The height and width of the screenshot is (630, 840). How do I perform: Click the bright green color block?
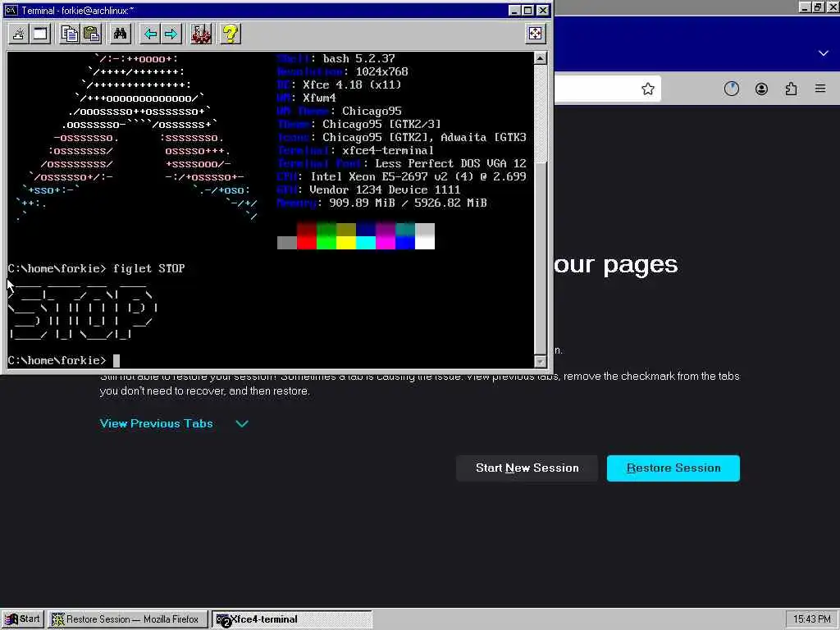(326, 243)
